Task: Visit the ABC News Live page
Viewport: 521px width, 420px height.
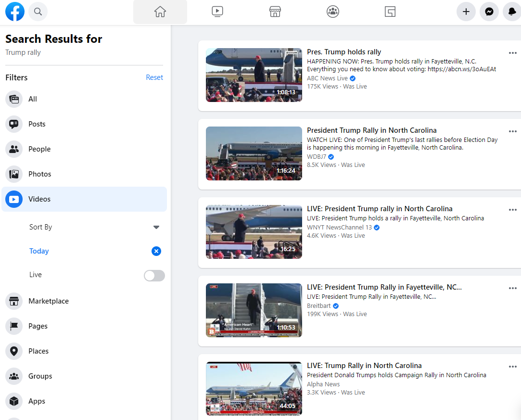Action: coord(327,78)
